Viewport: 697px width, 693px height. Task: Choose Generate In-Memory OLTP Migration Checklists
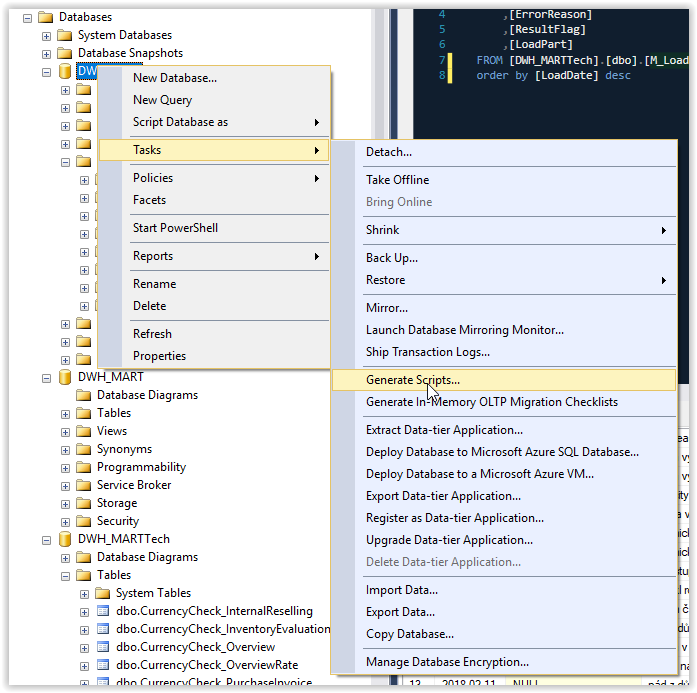pyautogui.click(x=504, y=402)
